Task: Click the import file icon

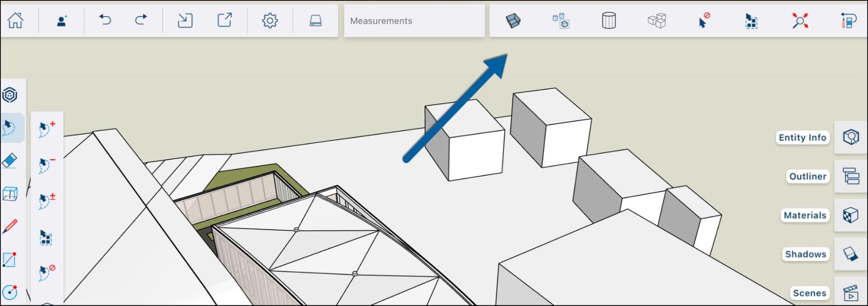Action: [x=185, y=20]
